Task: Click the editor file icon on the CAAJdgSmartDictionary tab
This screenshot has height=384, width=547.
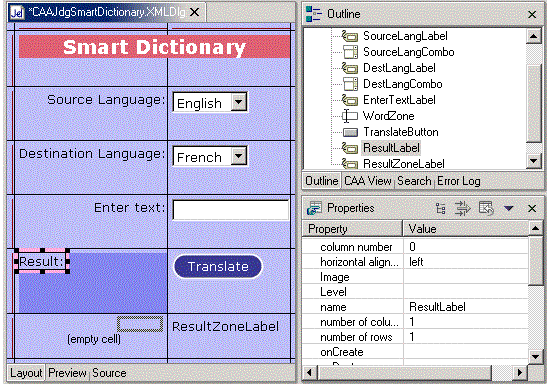Action: point(17,13)
